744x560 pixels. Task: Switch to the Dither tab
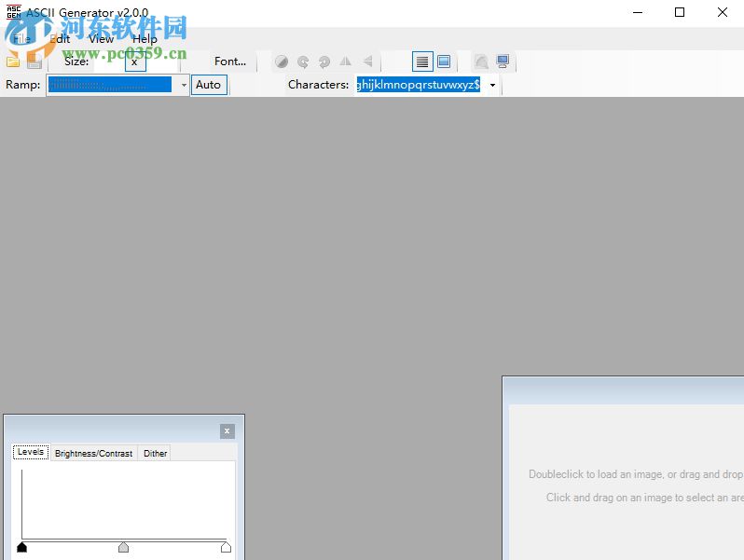click(156, 453)
